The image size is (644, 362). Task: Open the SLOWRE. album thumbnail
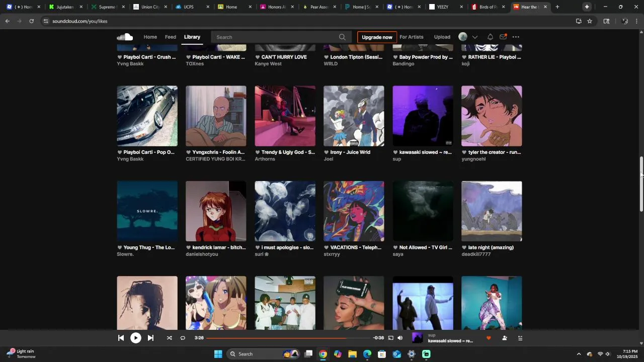[x=147, y=211]
